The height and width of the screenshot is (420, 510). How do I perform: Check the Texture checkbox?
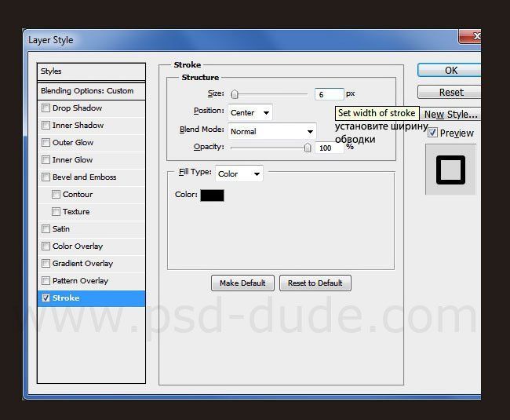tap(56, 211)
